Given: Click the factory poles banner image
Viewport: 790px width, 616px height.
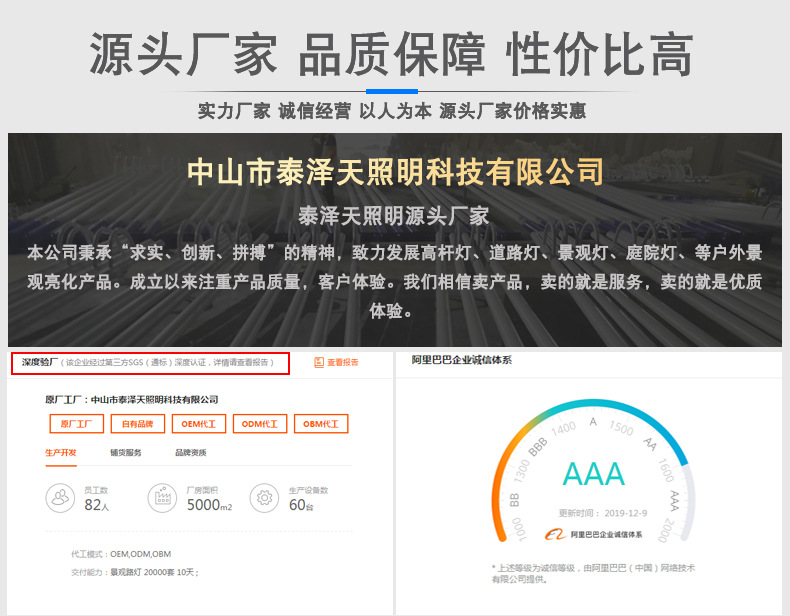Looking at the screenshot, I should coord(395,240).
